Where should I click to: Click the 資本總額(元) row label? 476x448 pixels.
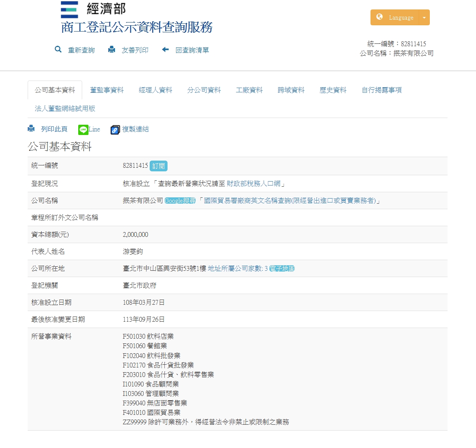coord(50,234)
